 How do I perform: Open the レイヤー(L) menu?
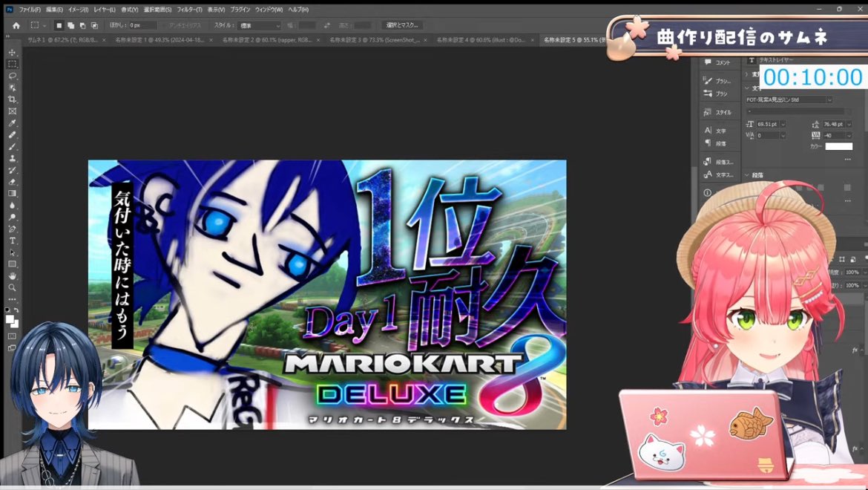(104, 10)
